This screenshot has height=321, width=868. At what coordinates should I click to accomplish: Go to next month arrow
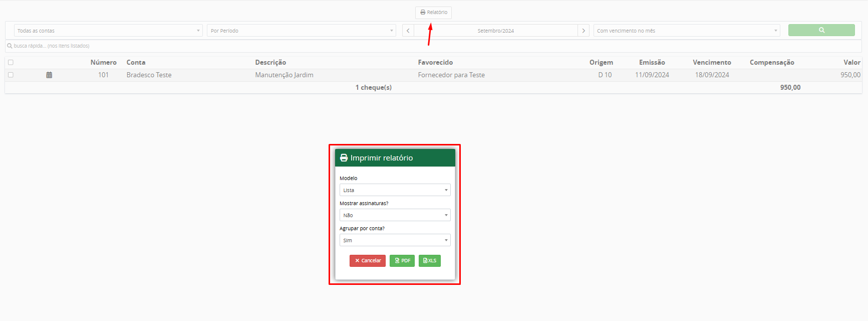coord(583,31)
